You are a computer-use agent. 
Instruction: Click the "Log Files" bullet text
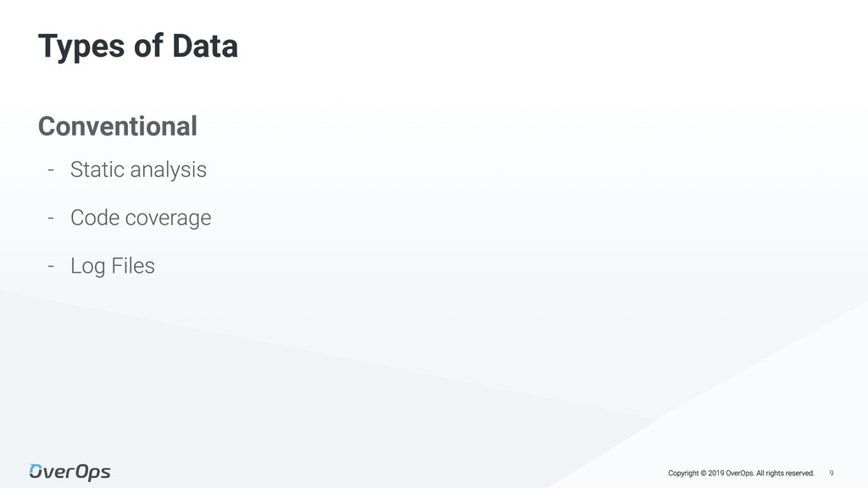113,266
